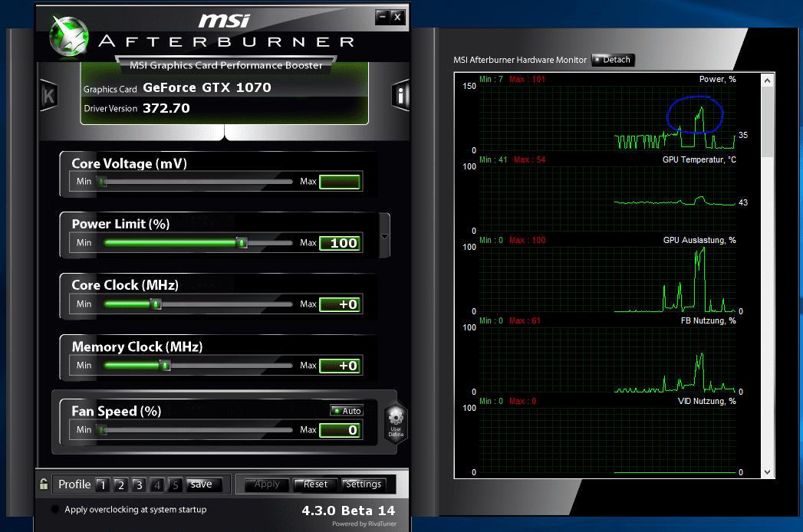Open the information i side button
Image resolution: width=803 pixels, height=532 pixels.
click(x=401, y=96)
